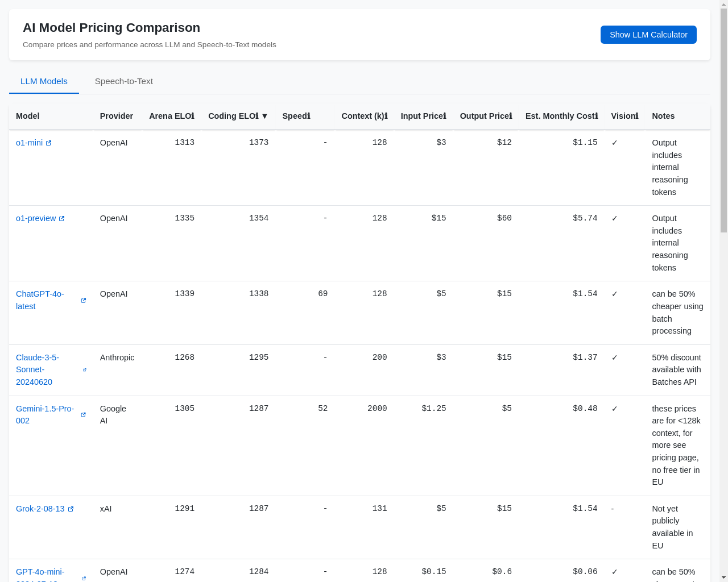Viewport: 728px width, 582px height.
Task: Click the info icon next to Output Price
Action: [510, 116]
